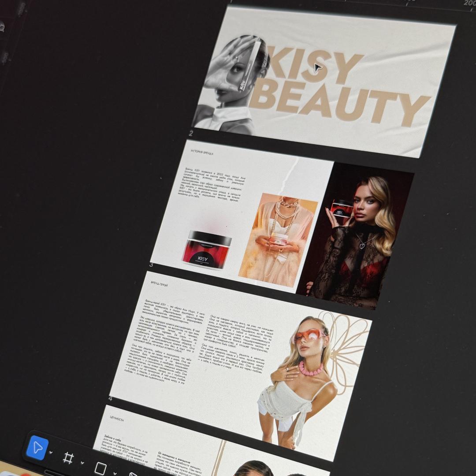The height and width of the screenshot is (476, 476).
Task: Open the Move tool options chevron
Action: coord(51,453)
